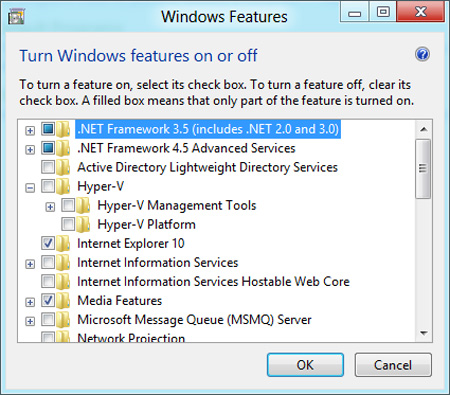Screen dimensions: 450x395
Task: Toggle the .NET Framework 4.5 Advanced Services checkbox
Action: [x=48, y=148]
